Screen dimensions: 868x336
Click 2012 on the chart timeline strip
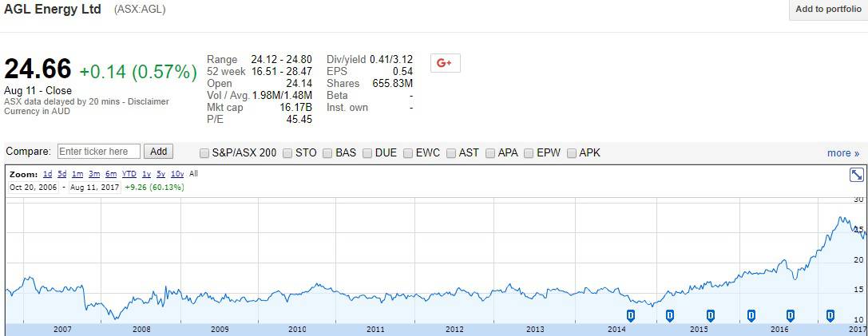click(x=454, y=329)
